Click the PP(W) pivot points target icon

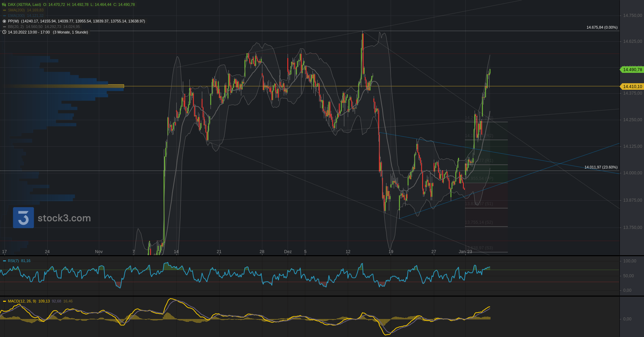4,21
